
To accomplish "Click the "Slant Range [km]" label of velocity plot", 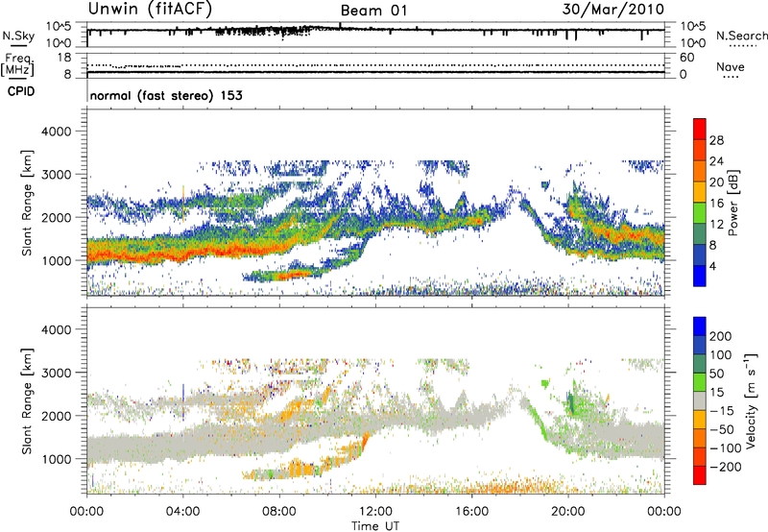I will tap(27, 401).
